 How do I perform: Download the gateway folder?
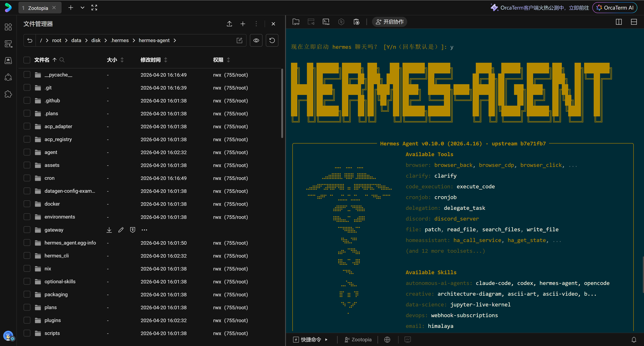pos(109,230)
